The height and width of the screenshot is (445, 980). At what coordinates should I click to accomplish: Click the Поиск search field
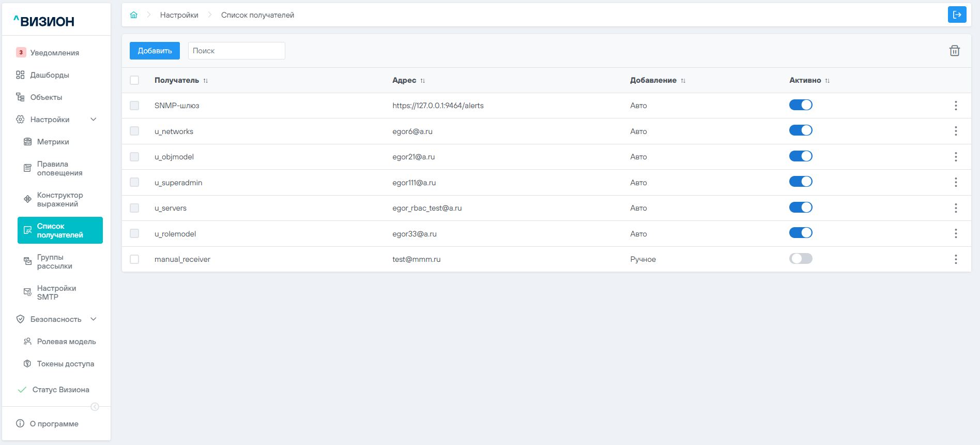236,51
